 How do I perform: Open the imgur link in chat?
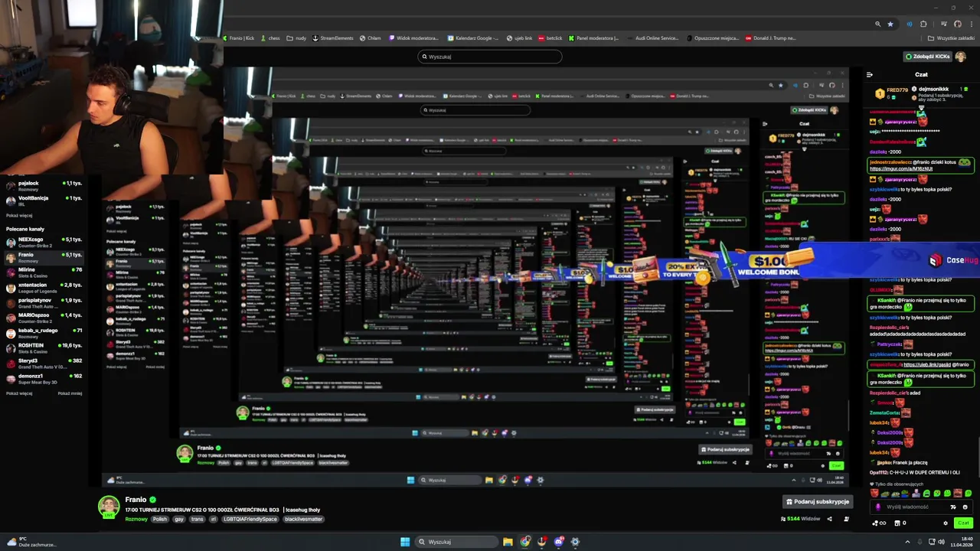tap(901, 169)
